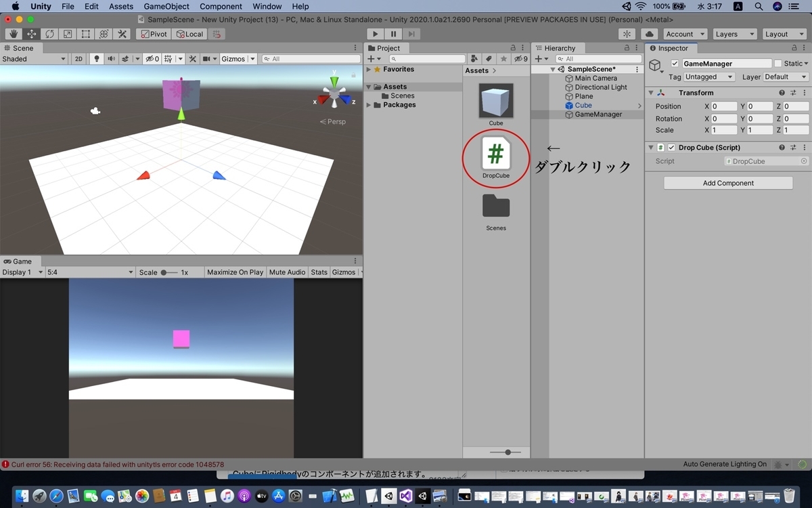
Task: Open the GameObject menu
Action: pyautogui.click(x=166, y=6)
